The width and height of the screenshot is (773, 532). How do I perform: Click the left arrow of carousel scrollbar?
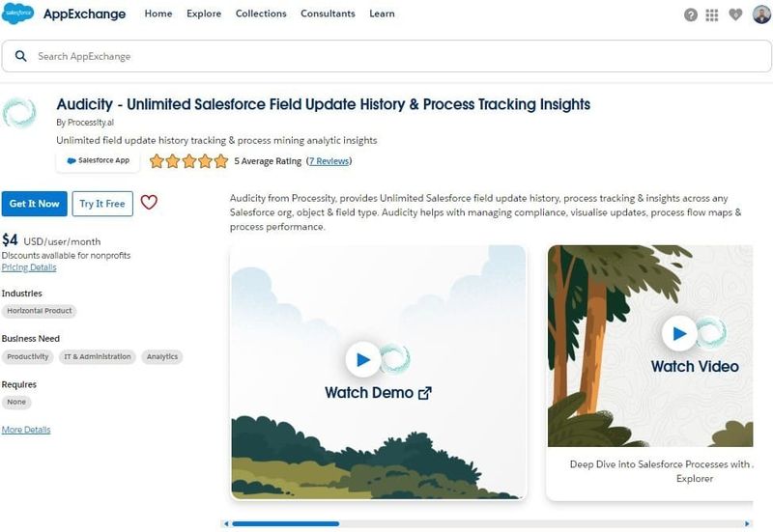pos(226,523)
